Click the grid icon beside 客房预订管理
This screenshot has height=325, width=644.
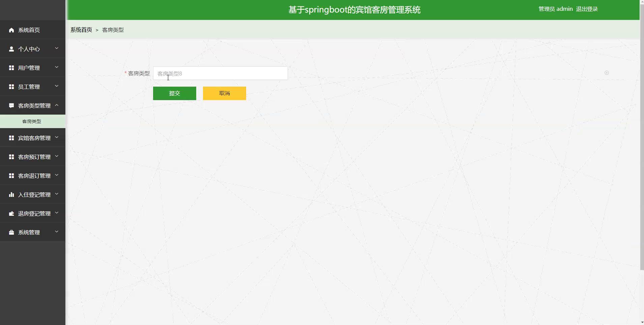(x=11, y=157)
